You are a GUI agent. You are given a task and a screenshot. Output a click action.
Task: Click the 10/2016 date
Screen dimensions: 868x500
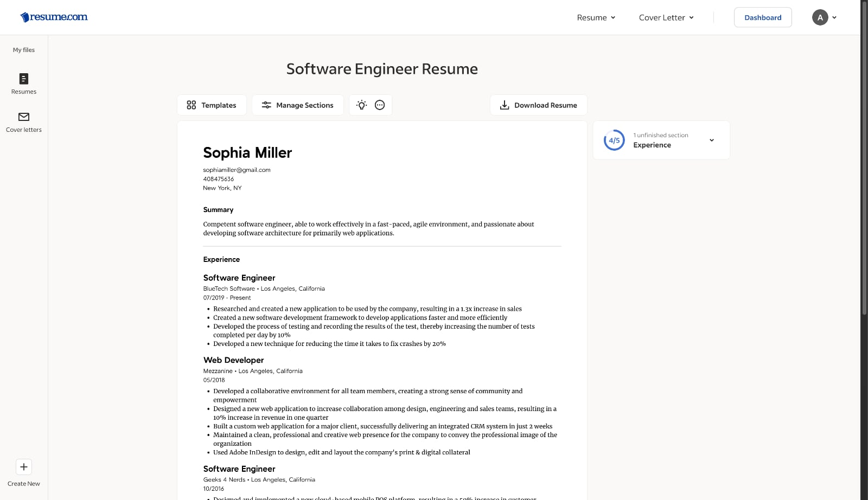point(213,489)
